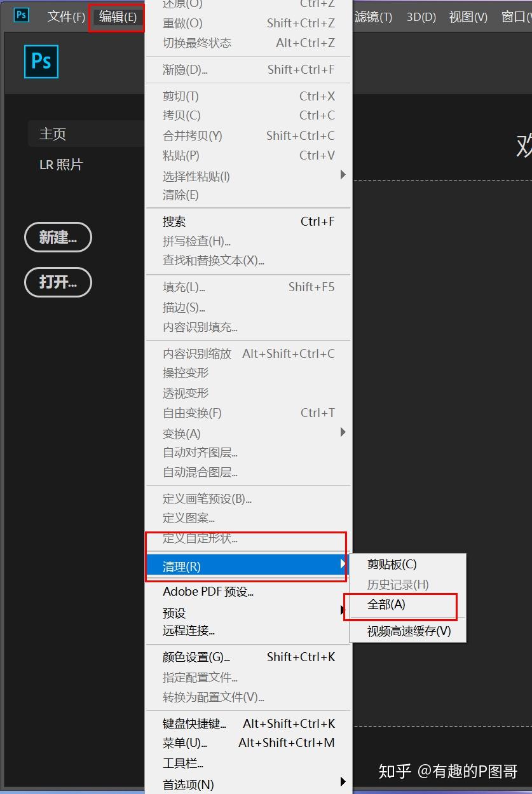Click the Photoshop app icon in the title bar
Viewport: 532px width, 794px height.
[x=20, y=15]
